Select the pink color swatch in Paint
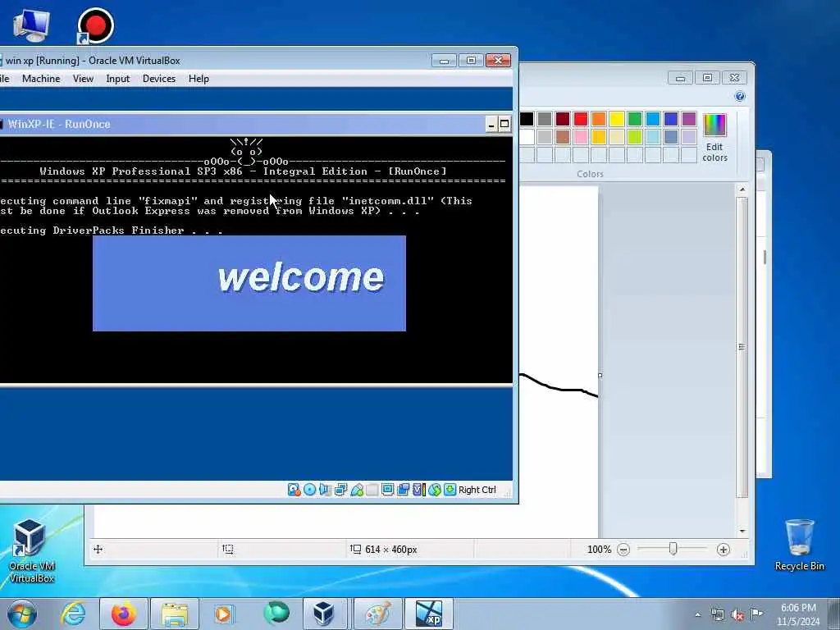Viewport: 840px width, 630px height. 581,137
